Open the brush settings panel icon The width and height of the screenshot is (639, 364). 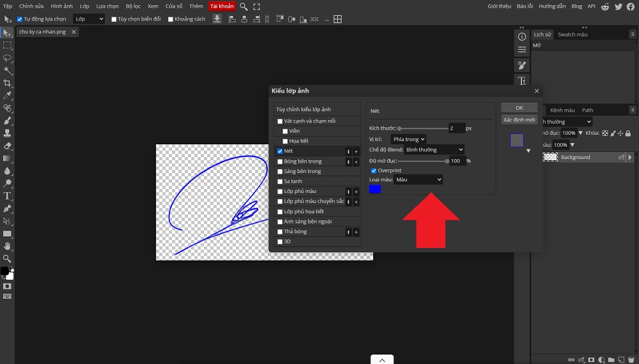point(521,65)
